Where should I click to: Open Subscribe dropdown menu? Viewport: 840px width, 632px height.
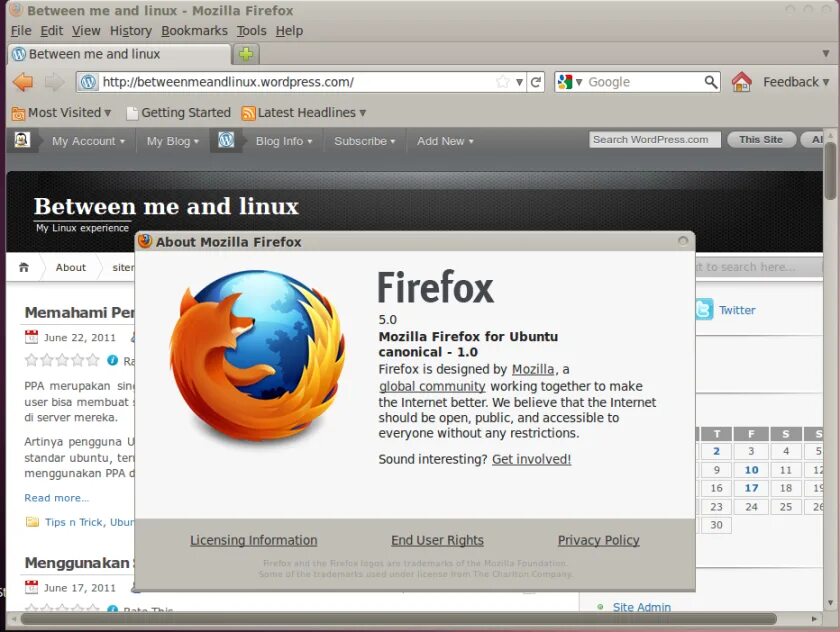pos(365,141)
